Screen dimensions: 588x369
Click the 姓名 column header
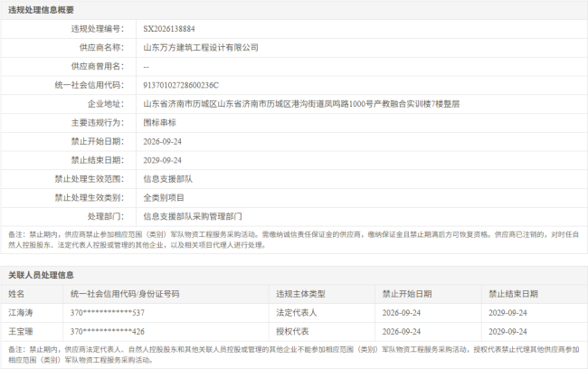point(16,294)
